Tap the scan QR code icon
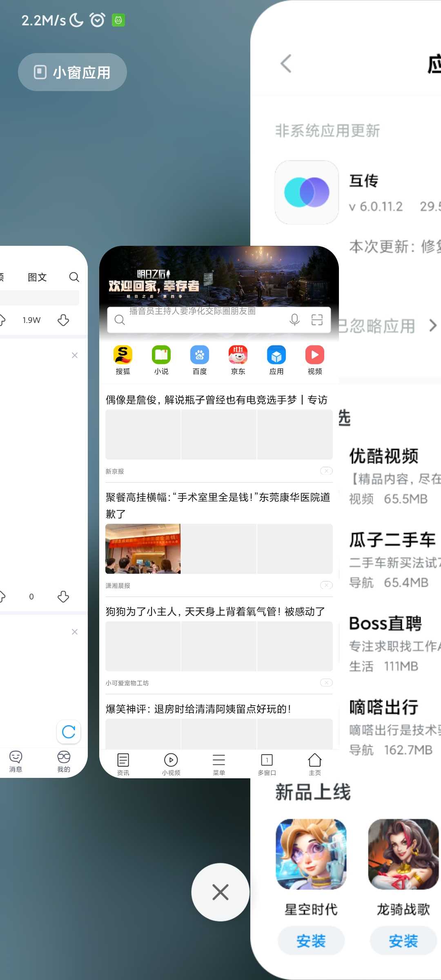The height and width of the screenshot is (980, 441). click(317, 320)
